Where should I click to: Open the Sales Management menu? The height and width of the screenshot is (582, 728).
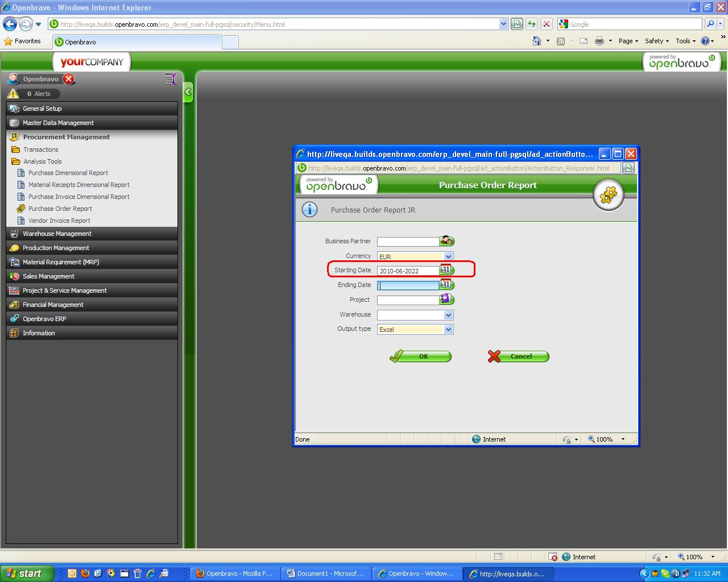[x=92, y=276]
